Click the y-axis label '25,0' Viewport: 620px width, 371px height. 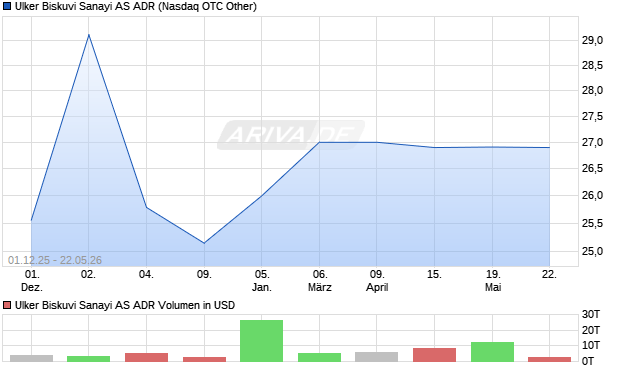[x=592, y=251]
